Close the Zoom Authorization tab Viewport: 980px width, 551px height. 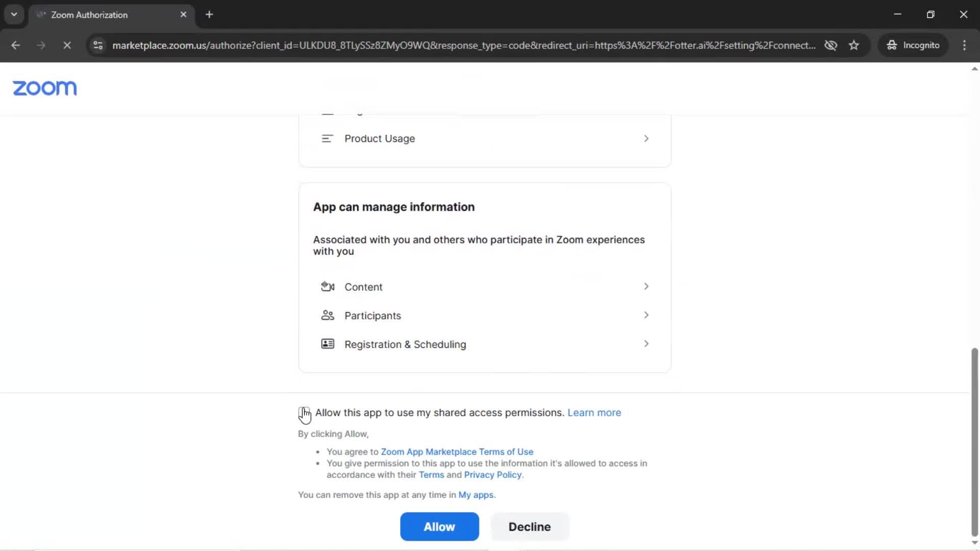coord(183,15)
